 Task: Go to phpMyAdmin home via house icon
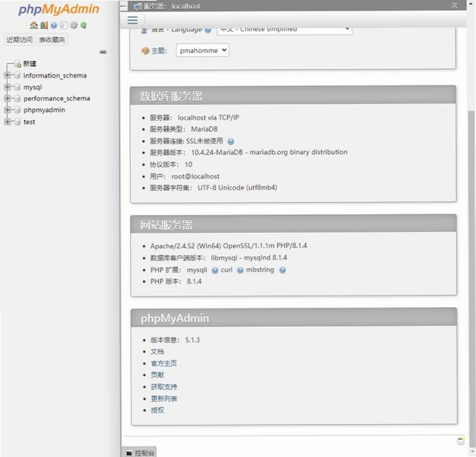(x=34, y=25)
